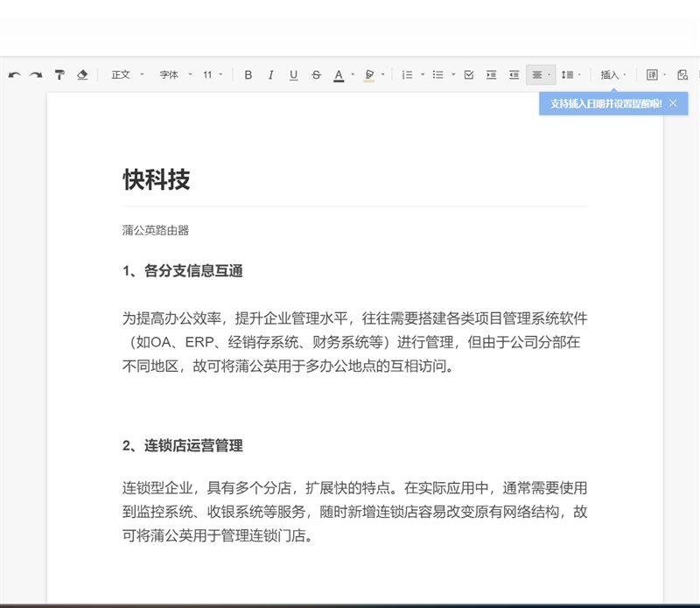Image resolution: width=700 pixels, height=608 pixels.
Task: Toggle bold formatting
Action: coord(248,75)
